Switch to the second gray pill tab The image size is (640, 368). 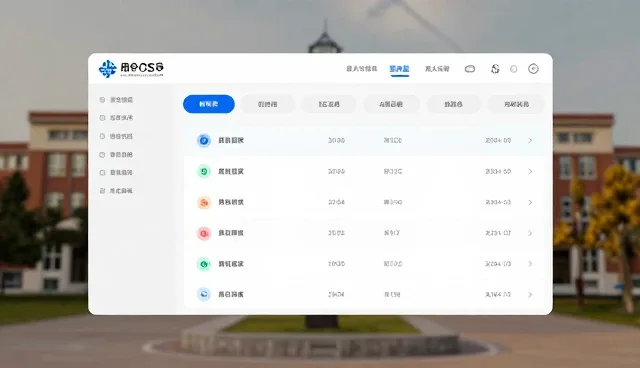click(x=267, y=104)
